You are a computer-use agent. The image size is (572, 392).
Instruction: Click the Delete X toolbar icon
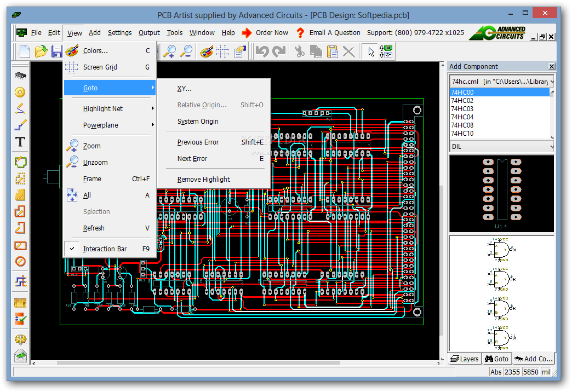[349, 51]
